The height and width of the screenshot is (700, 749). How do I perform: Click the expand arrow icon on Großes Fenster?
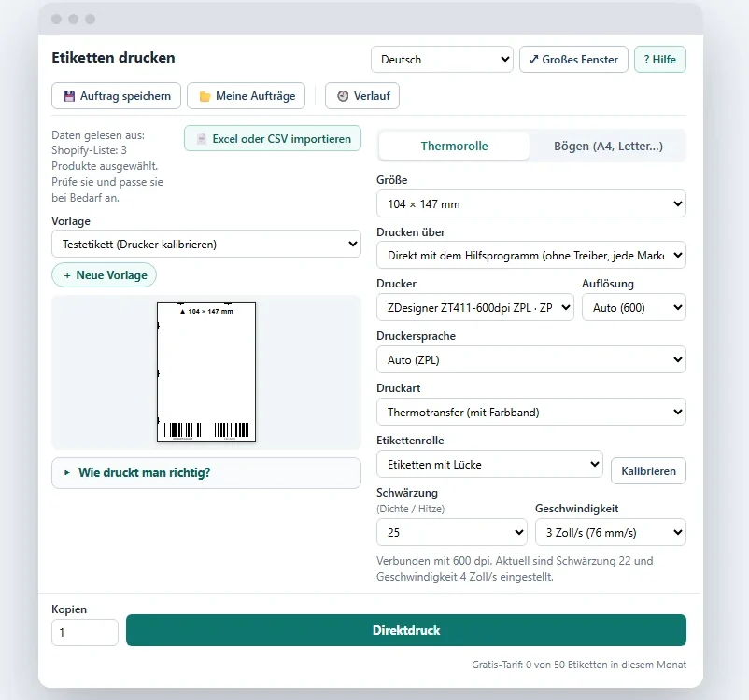click(534, 60)
